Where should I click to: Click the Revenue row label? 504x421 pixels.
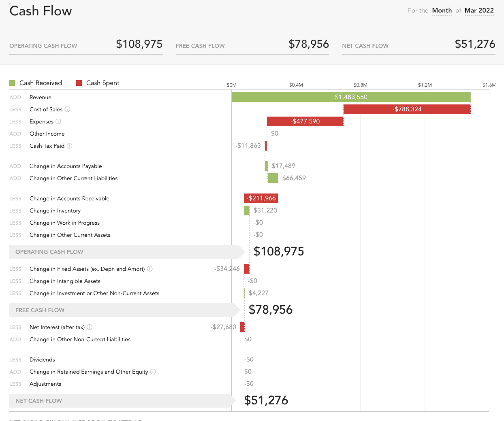tap(41, 98)
